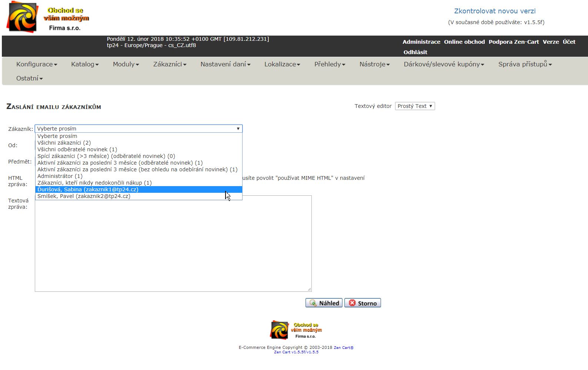Choose Durišová, Sabina in dropdown list
588x370 pixels.
click(x=88, y=189)
